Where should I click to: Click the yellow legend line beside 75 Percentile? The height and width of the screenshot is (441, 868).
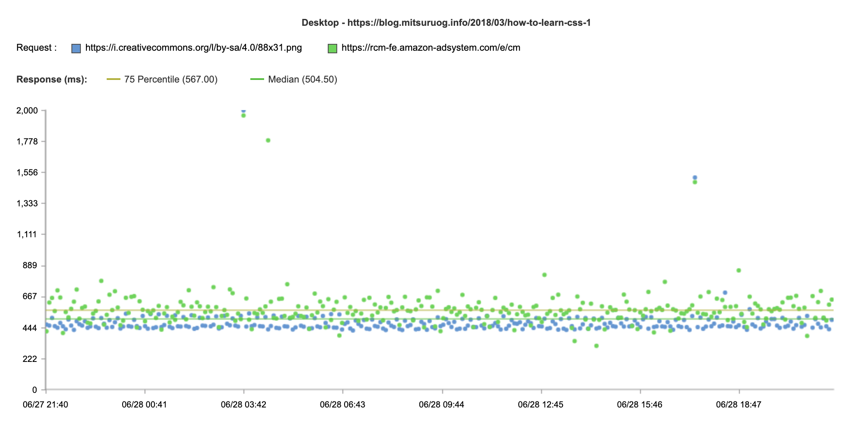click(x=114, y=80)
